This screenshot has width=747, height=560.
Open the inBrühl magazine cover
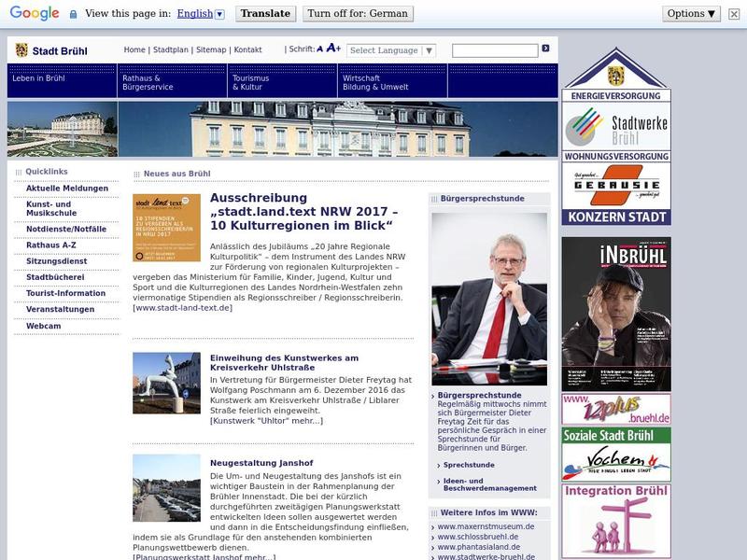(616, 315)
